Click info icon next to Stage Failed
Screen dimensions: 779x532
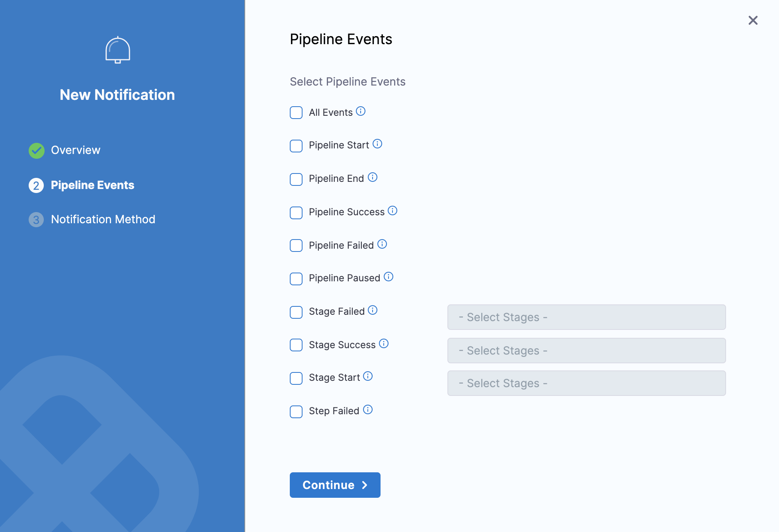[373, 310]
